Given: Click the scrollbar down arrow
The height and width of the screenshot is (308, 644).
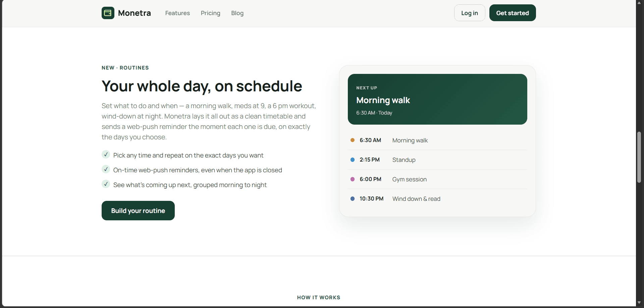Looking at the screenshot, I should point(639,303).
